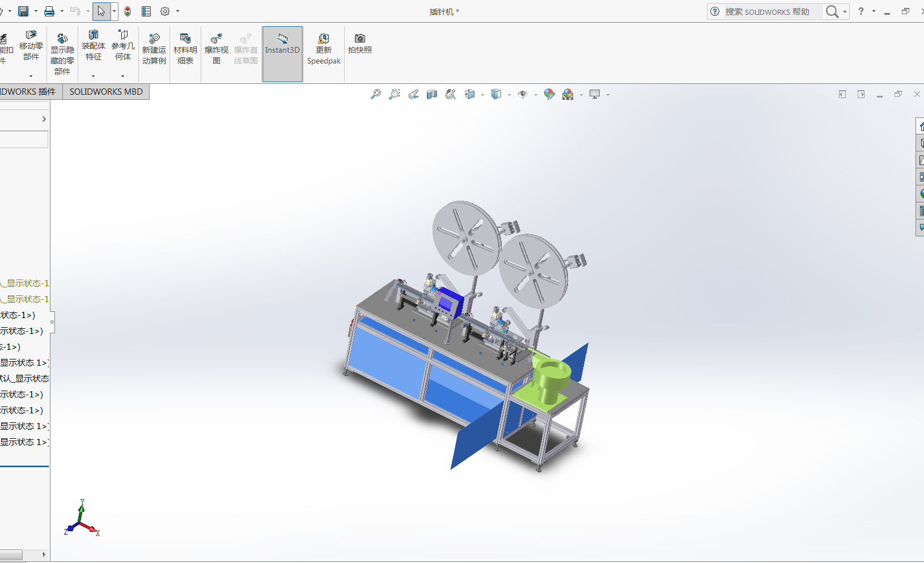
Task: Activate the Select cursor tool
Action: click(x=101, y=11)
